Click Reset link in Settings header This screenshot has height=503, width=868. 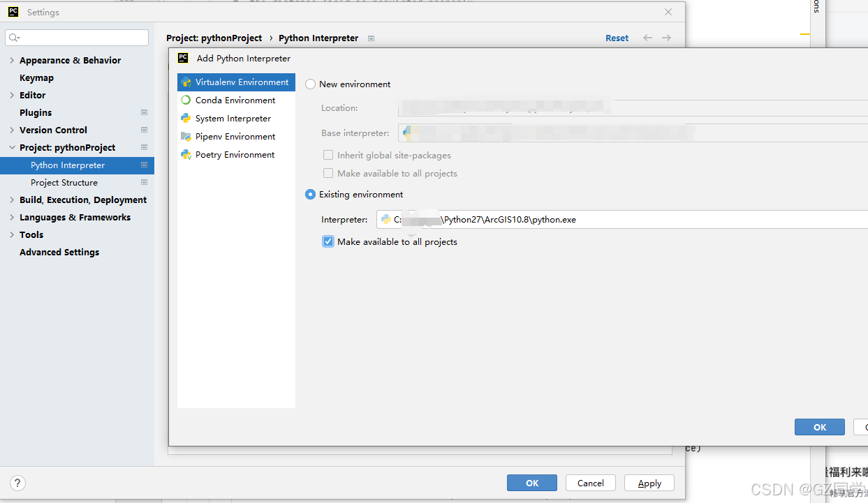click(617, 38)
